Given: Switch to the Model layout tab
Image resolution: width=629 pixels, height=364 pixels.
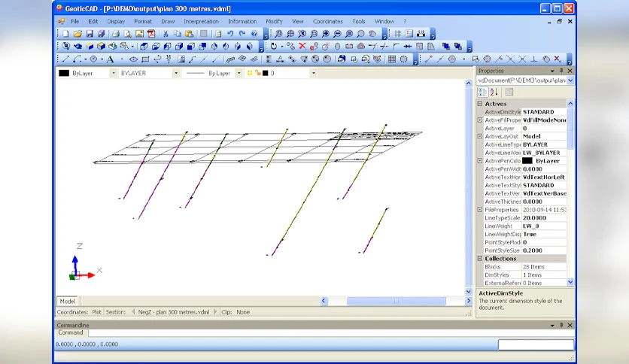Looking at the screenshot, I should click(68, 301).
